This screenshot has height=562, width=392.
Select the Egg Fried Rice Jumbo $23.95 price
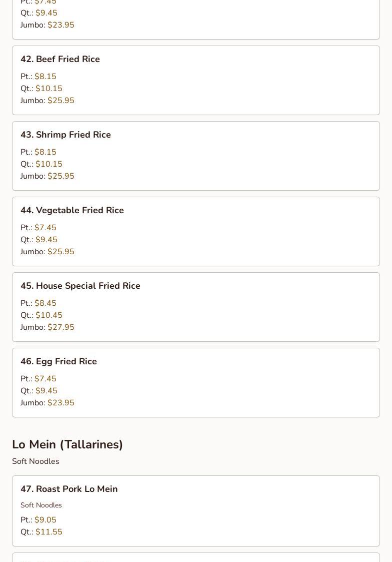(61, 403)
